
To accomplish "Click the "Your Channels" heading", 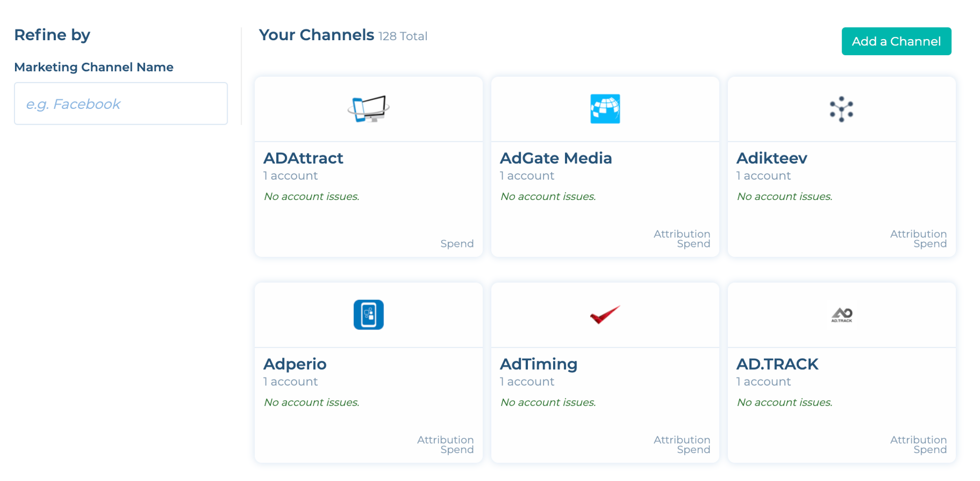I will tap(316, 35).
